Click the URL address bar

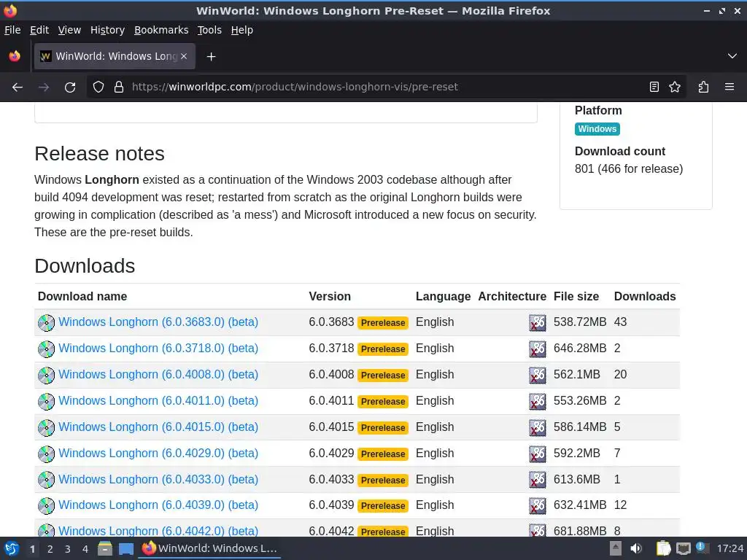[x=386, y=87]
